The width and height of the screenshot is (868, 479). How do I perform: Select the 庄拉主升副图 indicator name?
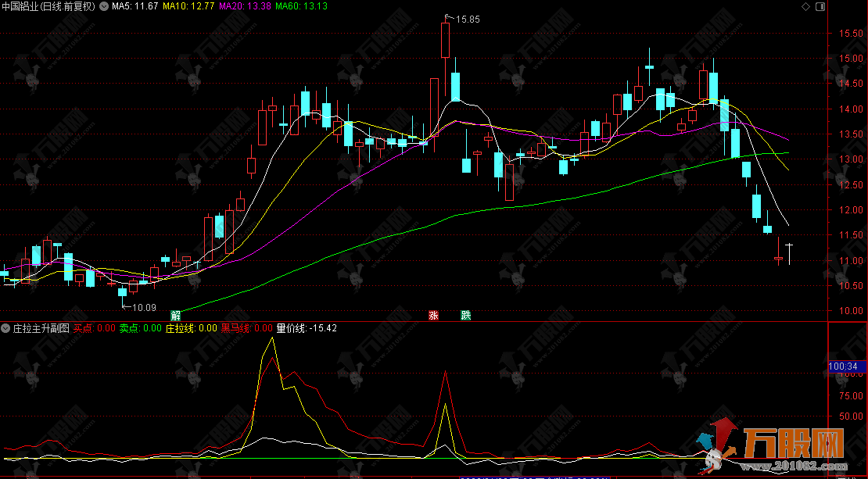(x=41, y=328)
